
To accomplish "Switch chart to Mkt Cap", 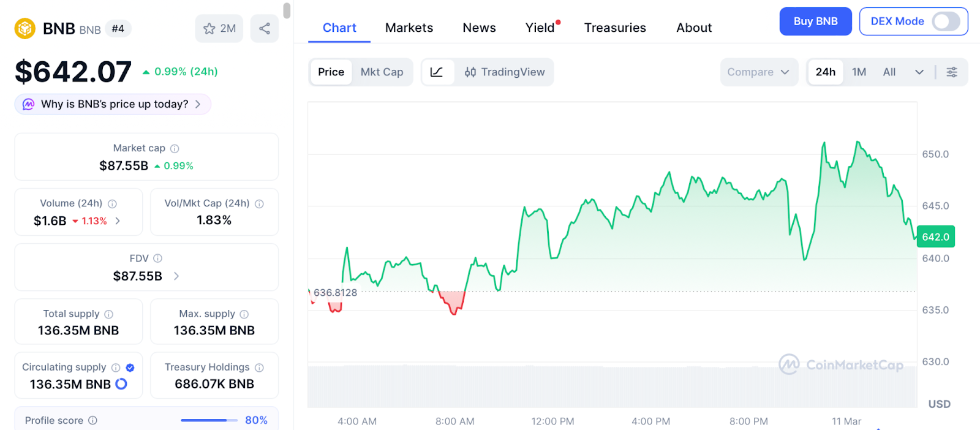I will click(x=382, y=72).
